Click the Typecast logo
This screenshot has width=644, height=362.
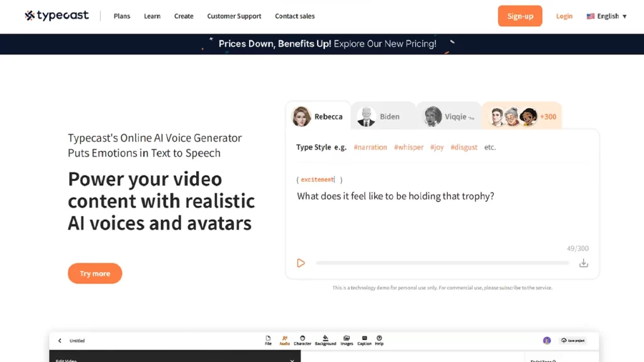point(57,16)
